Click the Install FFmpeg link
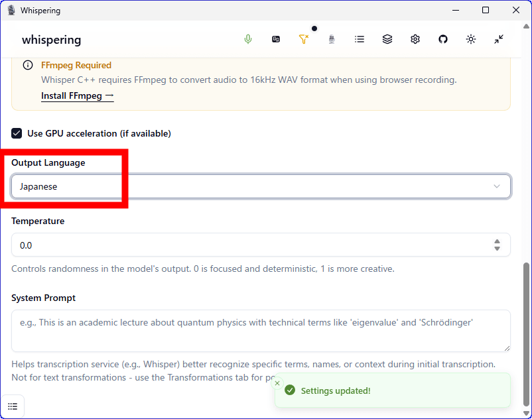Image resolution: width=532 pixels, height=419 pixels. 77,95
